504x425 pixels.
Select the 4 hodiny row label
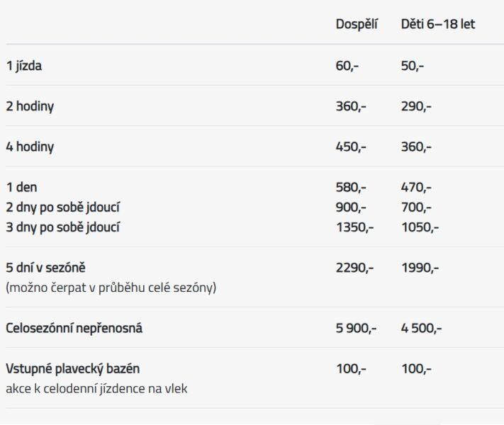pyautogui.click(x=30, y=147)
